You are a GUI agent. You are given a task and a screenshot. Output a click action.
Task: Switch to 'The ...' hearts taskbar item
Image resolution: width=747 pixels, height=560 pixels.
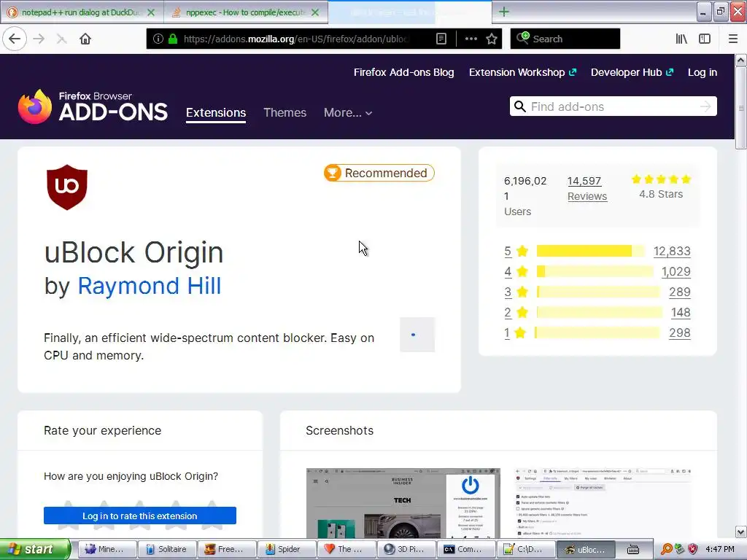(347, 549)
